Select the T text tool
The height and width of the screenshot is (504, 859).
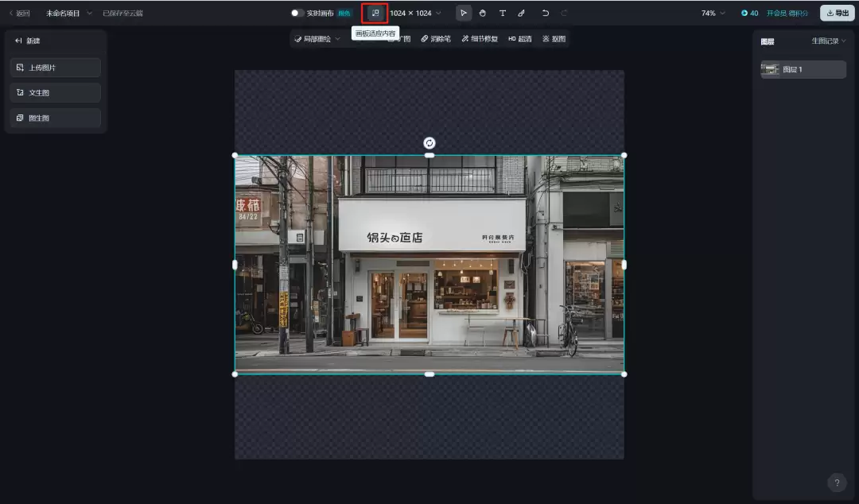pyautogui.click(x=503, y=12)
